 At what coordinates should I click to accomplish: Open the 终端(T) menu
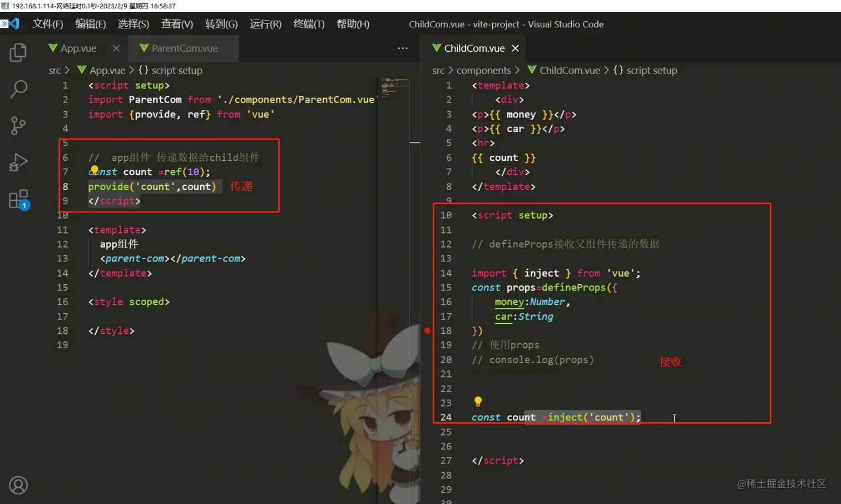(309, 24)
